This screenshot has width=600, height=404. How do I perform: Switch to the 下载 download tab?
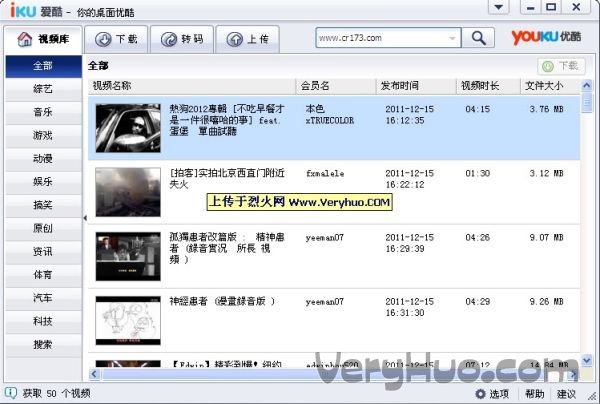point(116,39)
